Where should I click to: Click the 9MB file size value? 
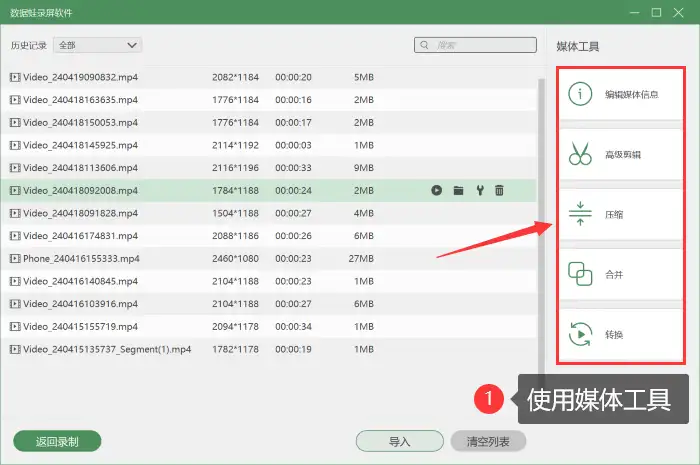(364, 168)
